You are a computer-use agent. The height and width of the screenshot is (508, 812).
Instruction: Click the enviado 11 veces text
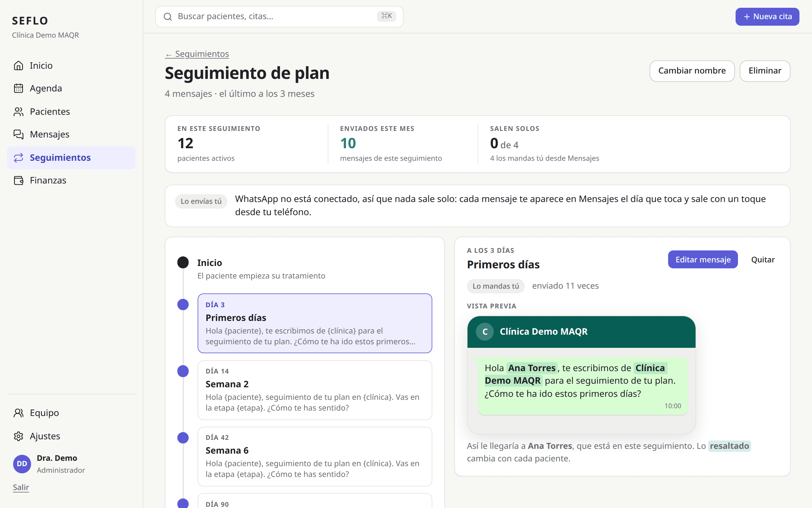[565, 286]
